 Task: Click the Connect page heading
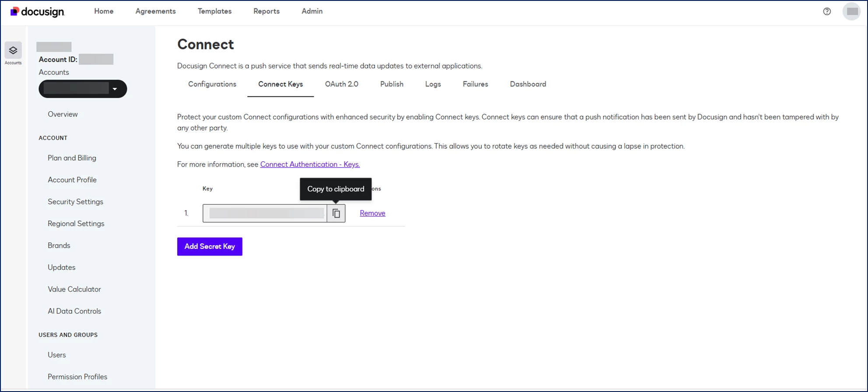click(x=206, y=44)
